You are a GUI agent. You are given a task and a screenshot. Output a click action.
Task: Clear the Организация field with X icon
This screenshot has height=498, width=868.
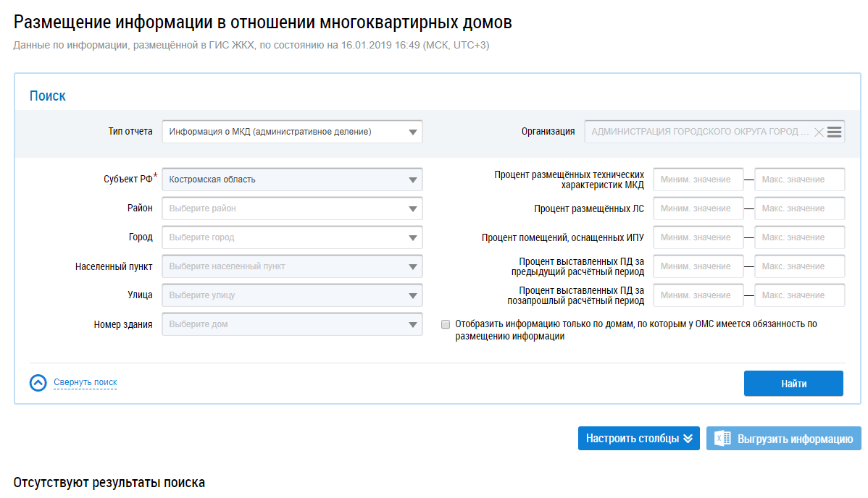[819, 132]
